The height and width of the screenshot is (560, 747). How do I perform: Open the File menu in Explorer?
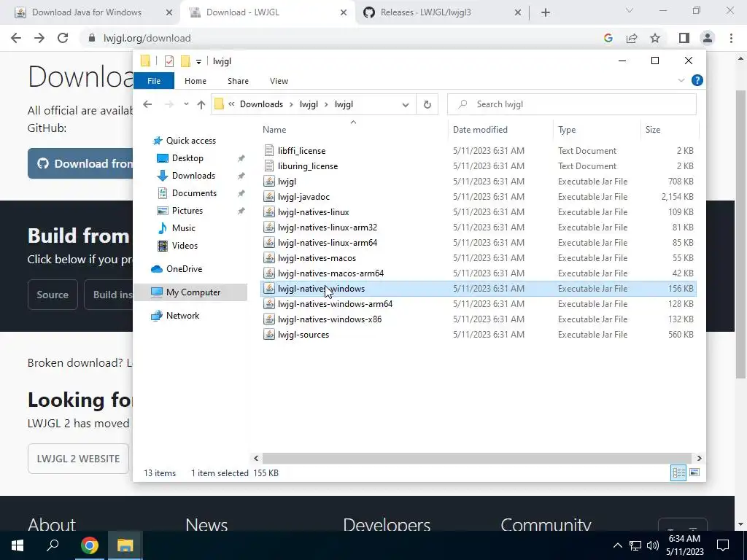(154, 81)
